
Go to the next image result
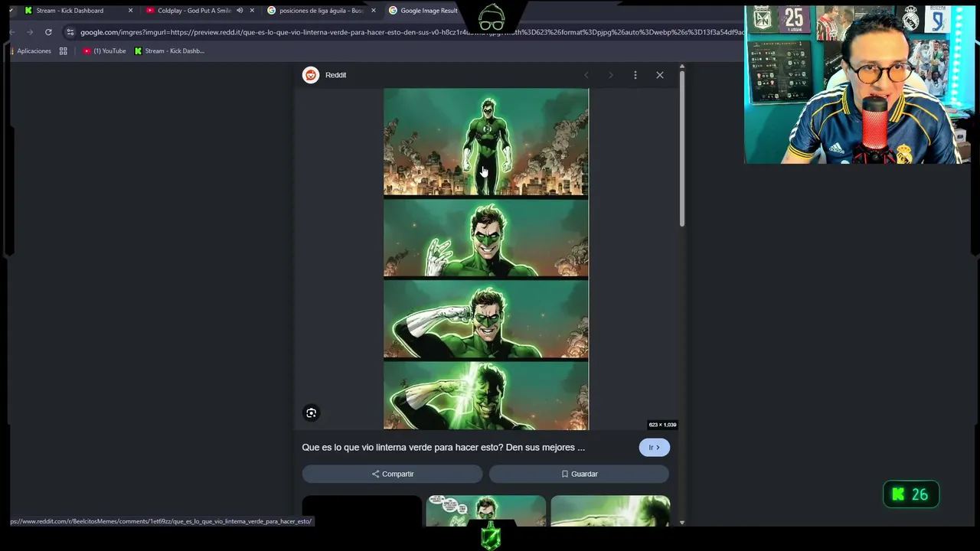coord(611,75)
